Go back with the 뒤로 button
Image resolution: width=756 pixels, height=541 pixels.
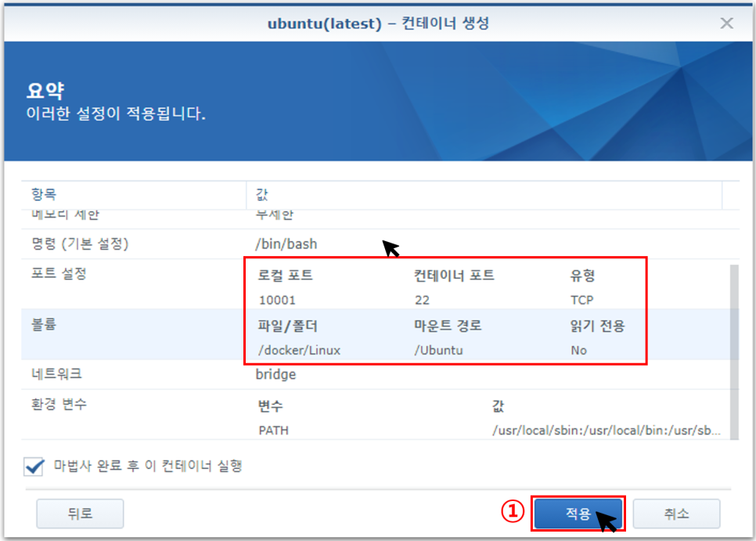click(x=80, y=514)
